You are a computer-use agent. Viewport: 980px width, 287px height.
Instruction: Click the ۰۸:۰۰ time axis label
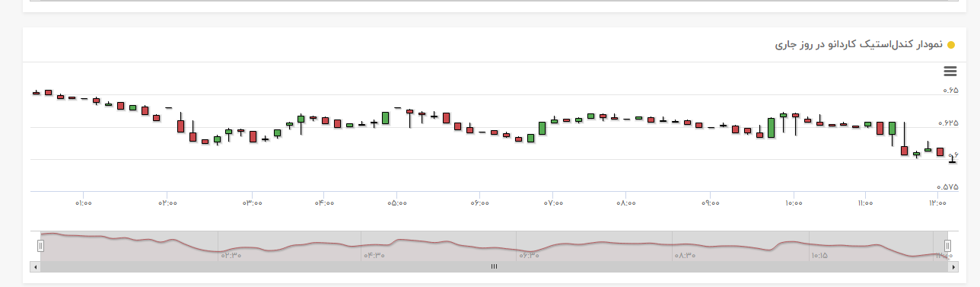coord(626,203)
